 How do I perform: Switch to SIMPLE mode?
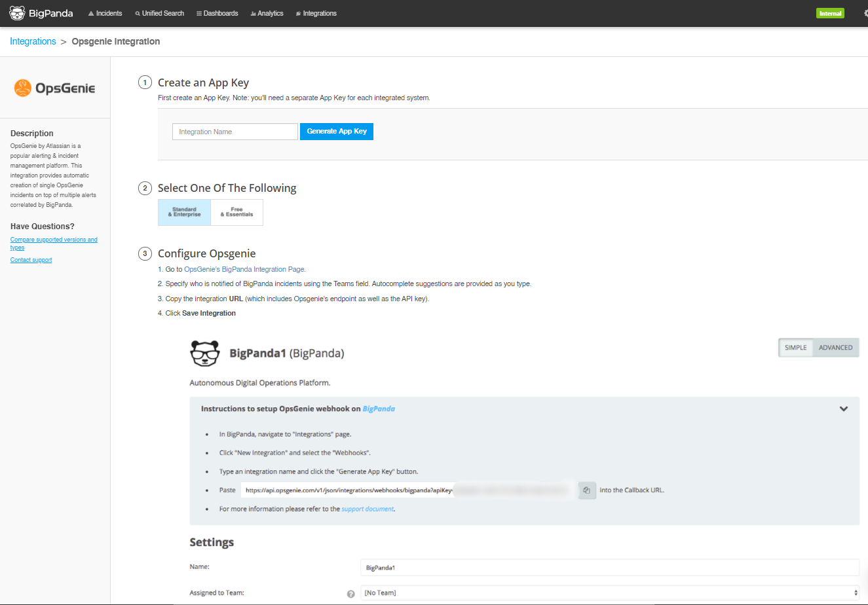[795, 348]
